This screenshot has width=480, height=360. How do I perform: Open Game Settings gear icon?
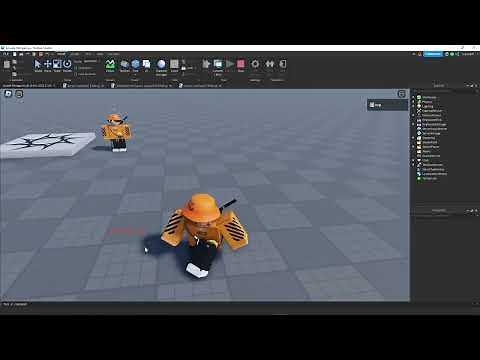(x=255, y=64)
